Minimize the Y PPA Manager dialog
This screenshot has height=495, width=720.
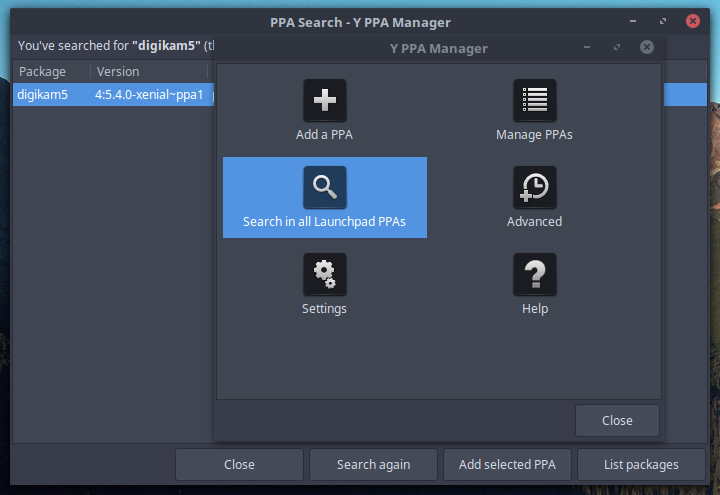coord(587,47)
